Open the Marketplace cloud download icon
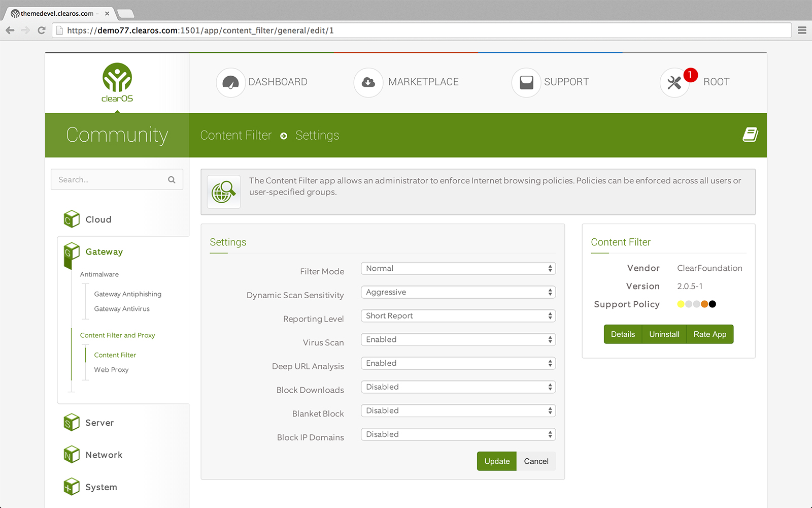The width and height of the screenshot is (812, 508). (368, 82)
